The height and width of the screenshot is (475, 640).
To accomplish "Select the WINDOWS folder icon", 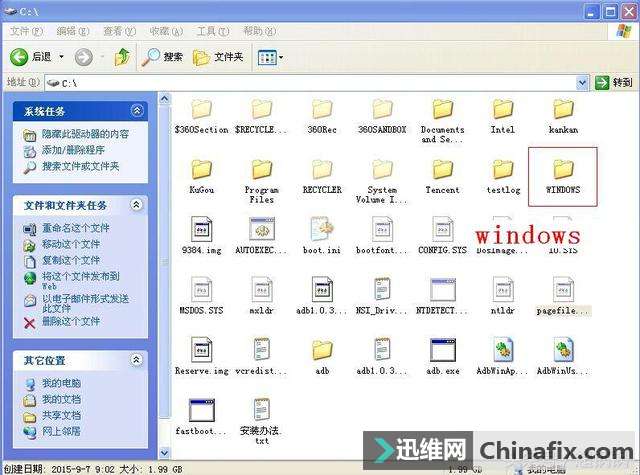I will coord(563,169).
